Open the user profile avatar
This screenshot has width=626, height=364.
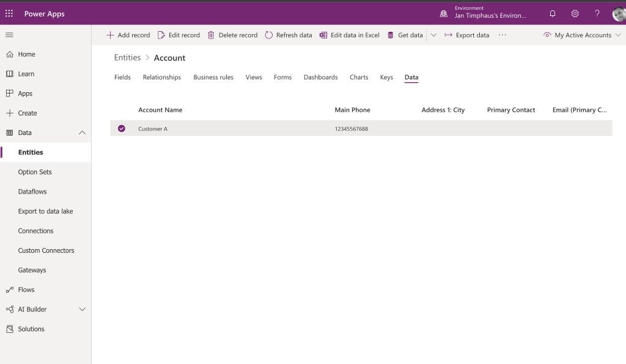[x=619, y=14]
